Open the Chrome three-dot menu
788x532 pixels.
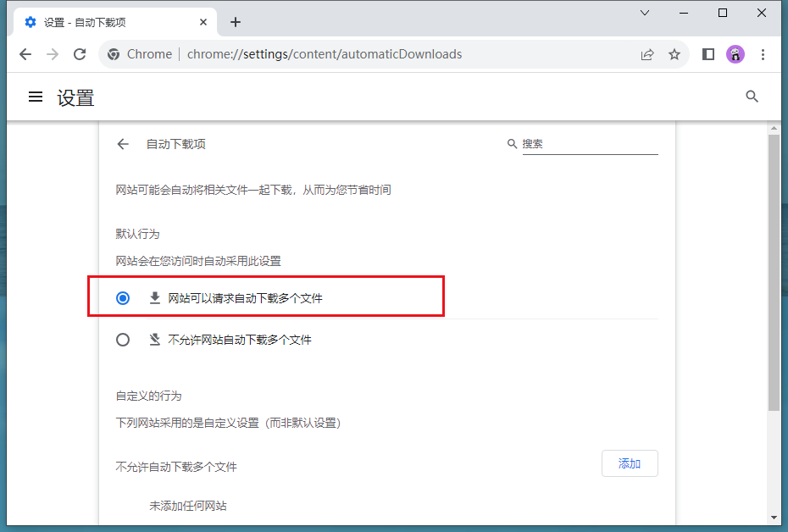pos(763,54)
